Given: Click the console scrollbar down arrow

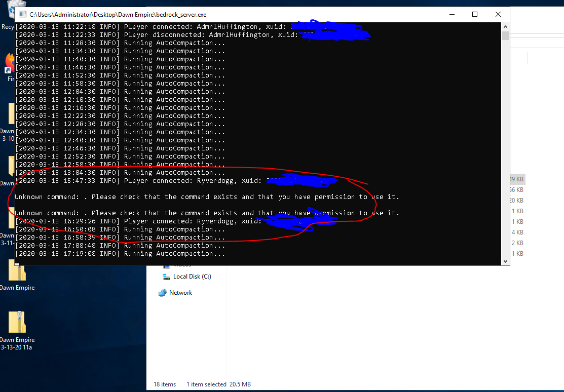Looking at the screenshot, I should [x=505, y=261].
